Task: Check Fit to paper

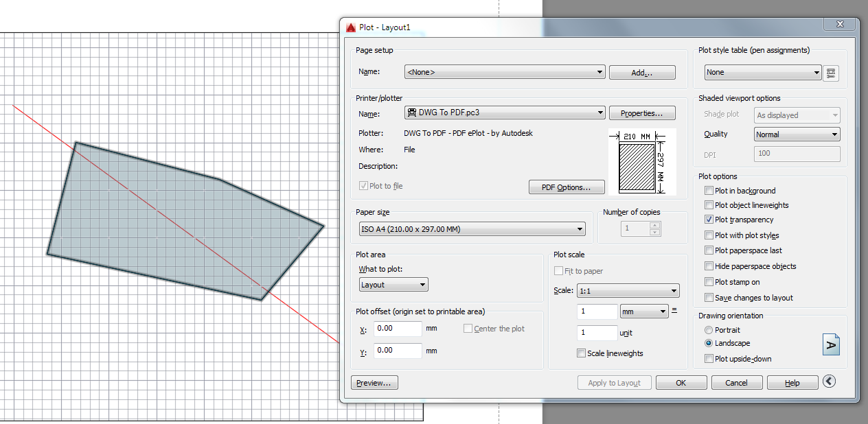Action: point(559,271)
